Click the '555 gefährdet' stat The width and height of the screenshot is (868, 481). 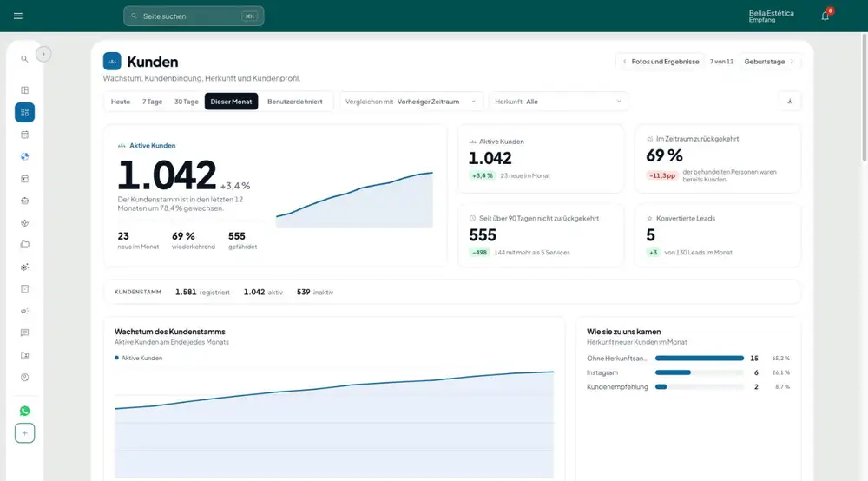click(x=242, y=240)
